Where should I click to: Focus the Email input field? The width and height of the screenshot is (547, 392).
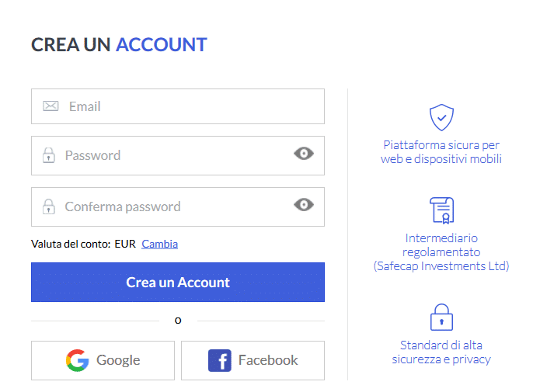tap(186, 106)
